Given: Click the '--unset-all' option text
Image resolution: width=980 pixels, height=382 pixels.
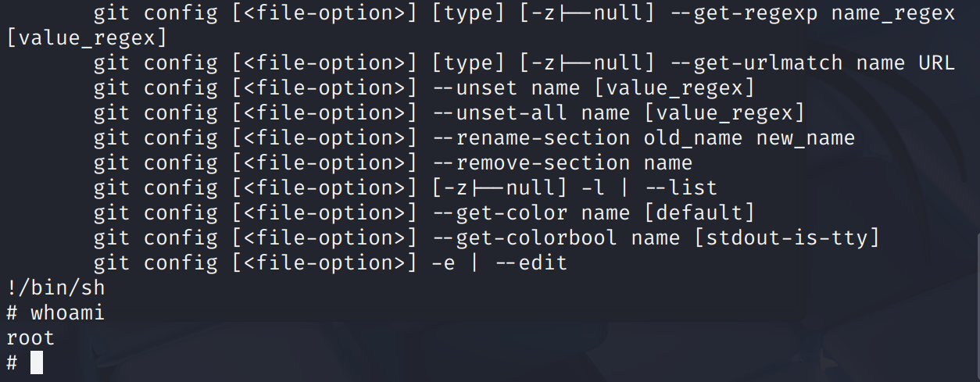Looking at the screenshot, I should [x=499, y=113].
